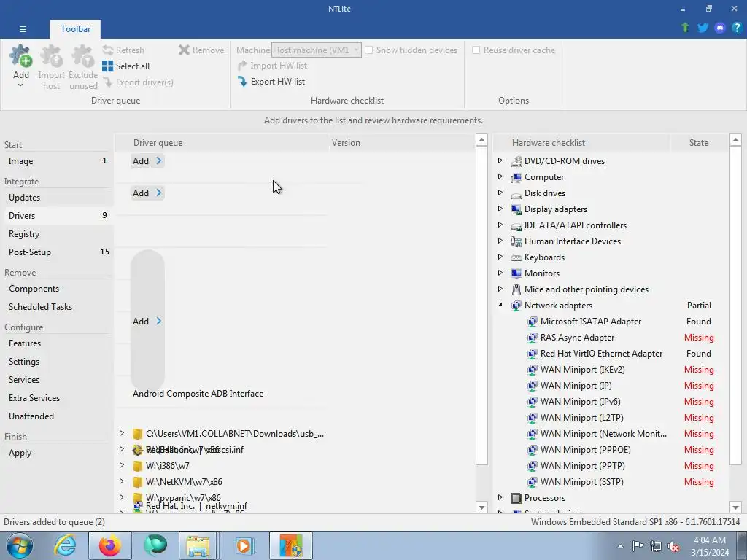Click the Processors icon
747x560 pixels.
[516, 498]
